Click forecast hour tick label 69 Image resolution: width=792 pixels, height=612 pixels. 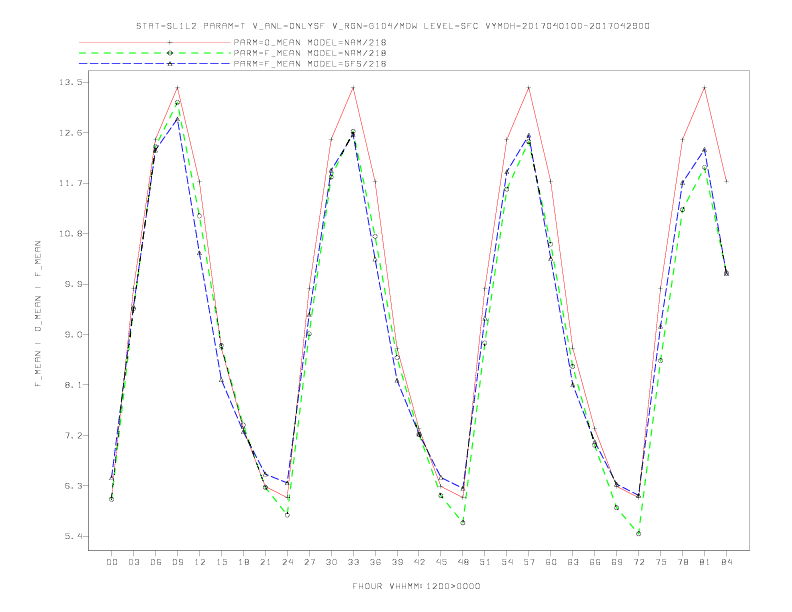click(617, 562)
